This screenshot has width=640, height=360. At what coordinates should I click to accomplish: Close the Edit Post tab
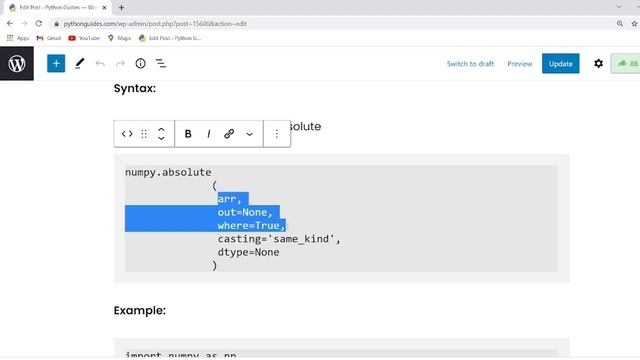coord(104,7)
